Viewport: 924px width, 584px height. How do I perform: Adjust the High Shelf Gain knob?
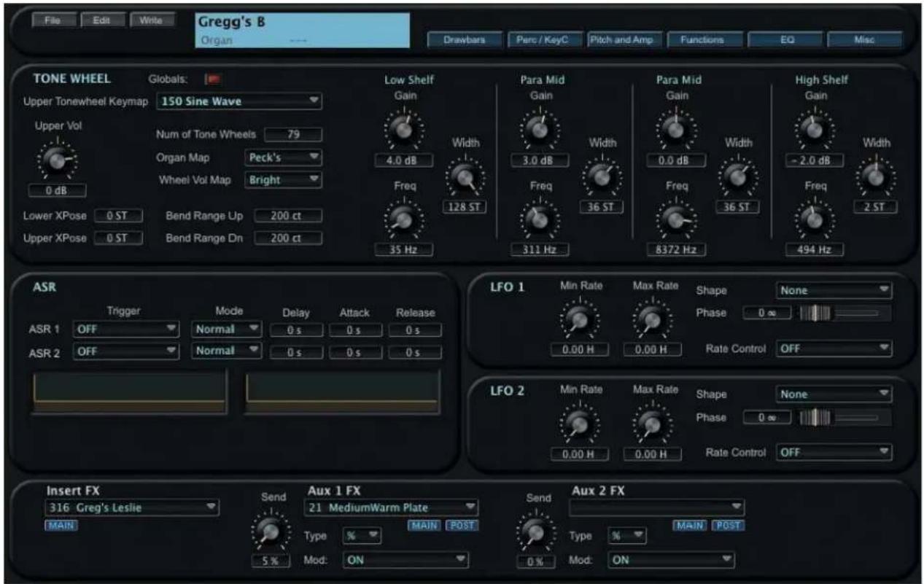point(815,130)
